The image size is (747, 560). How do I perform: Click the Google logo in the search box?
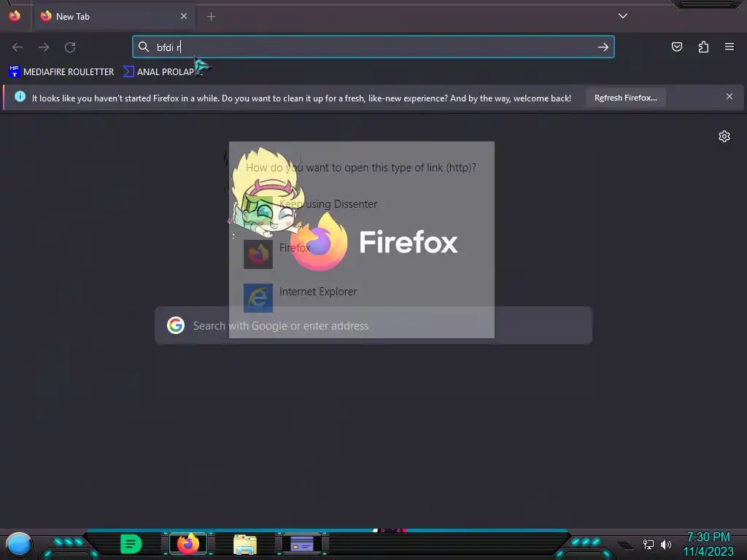[176, 325]
